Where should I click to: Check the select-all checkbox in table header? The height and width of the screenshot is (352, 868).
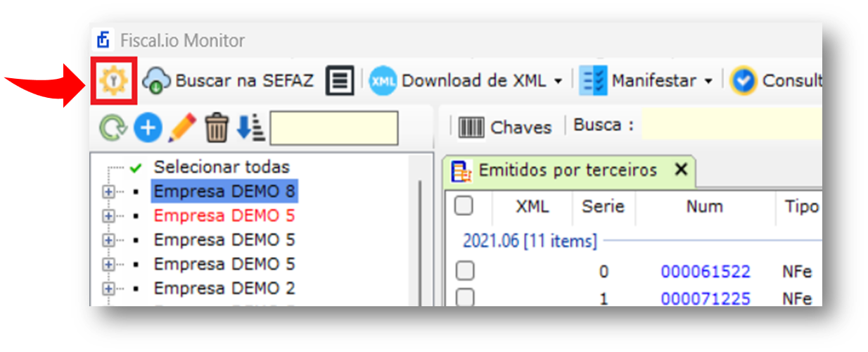pos(464,206)
